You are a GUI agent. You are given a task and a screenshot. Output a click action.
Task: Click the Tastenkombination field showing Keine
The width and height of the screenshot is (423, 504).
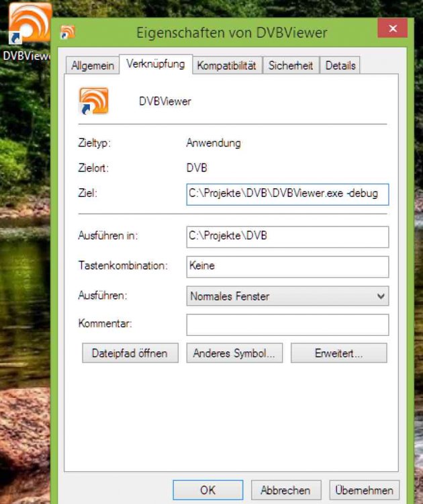coord(287,267)
